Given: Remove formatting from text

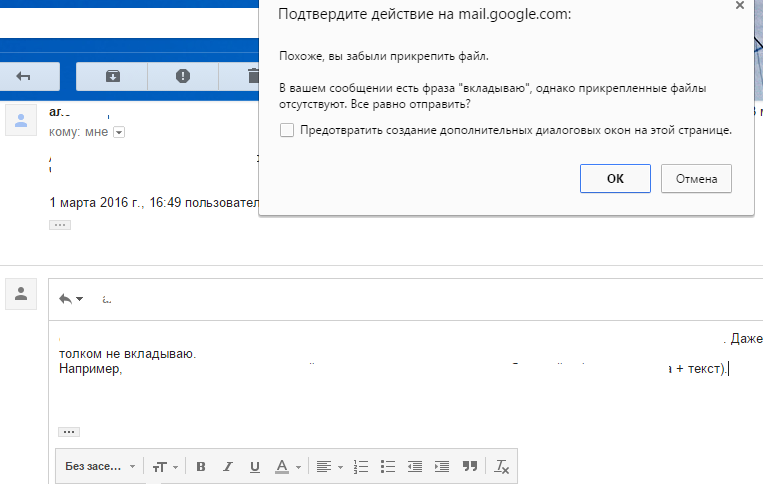Looking at the screenshot, I should click(502, 467).
